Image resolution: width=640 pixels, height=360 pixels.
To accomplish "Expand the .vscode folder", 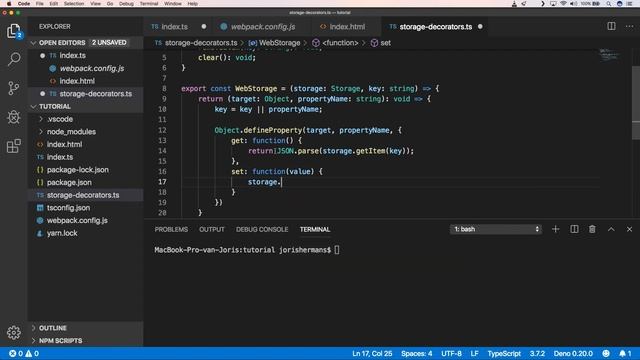I will pyautogui.click(x=60, y=119).
